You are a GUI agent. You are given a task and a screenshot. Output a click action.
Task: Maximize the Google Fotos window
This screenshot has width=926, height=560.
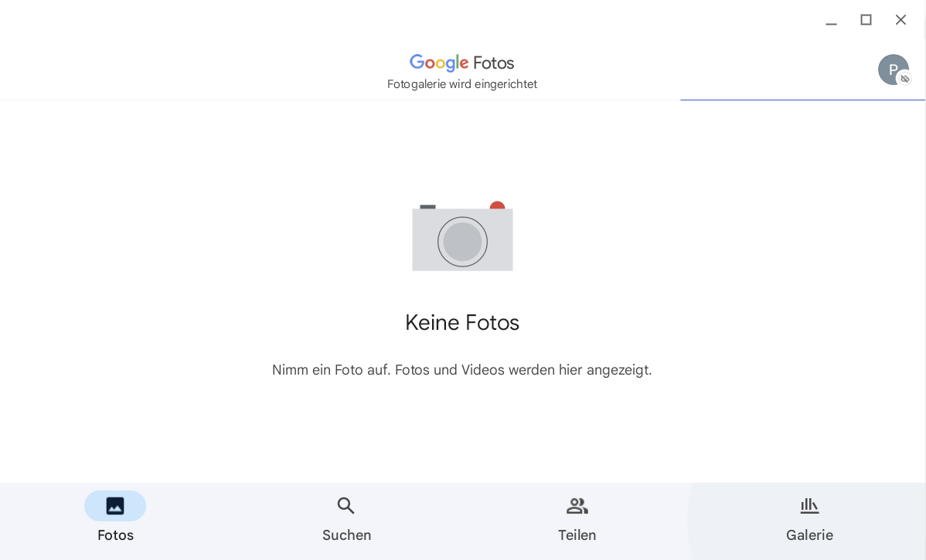(x=866, y=20)
